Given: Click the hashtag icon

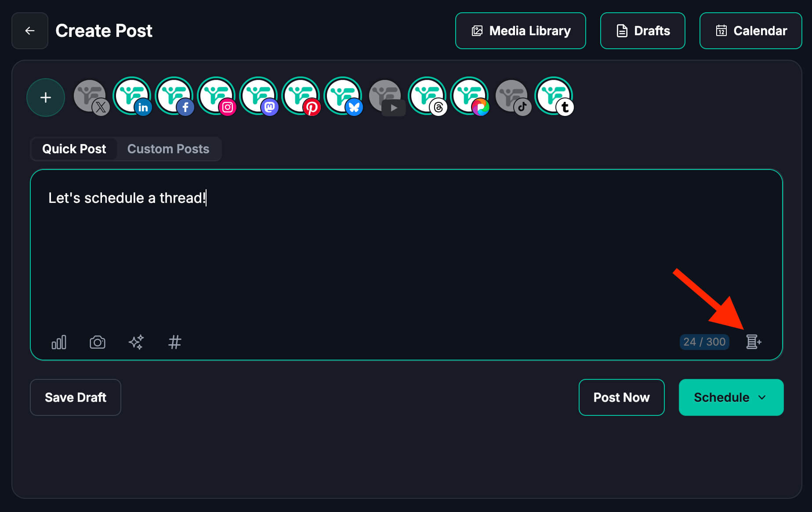Looking at the screenshot, I should (175, 342).
